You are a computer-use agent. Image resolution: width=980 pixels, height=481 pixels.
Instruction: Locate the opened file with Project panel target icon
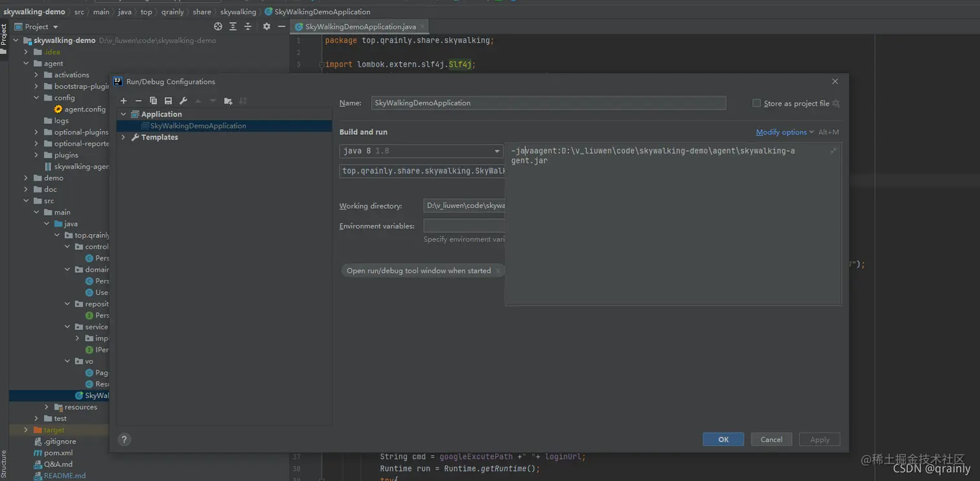[218, 27]
